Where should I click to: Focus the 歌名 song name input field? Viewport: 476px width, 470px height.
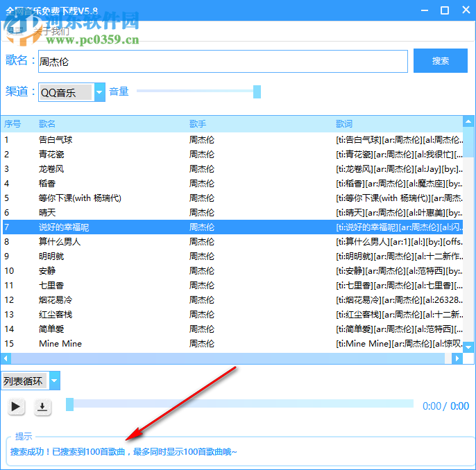(x=223, y=62)
